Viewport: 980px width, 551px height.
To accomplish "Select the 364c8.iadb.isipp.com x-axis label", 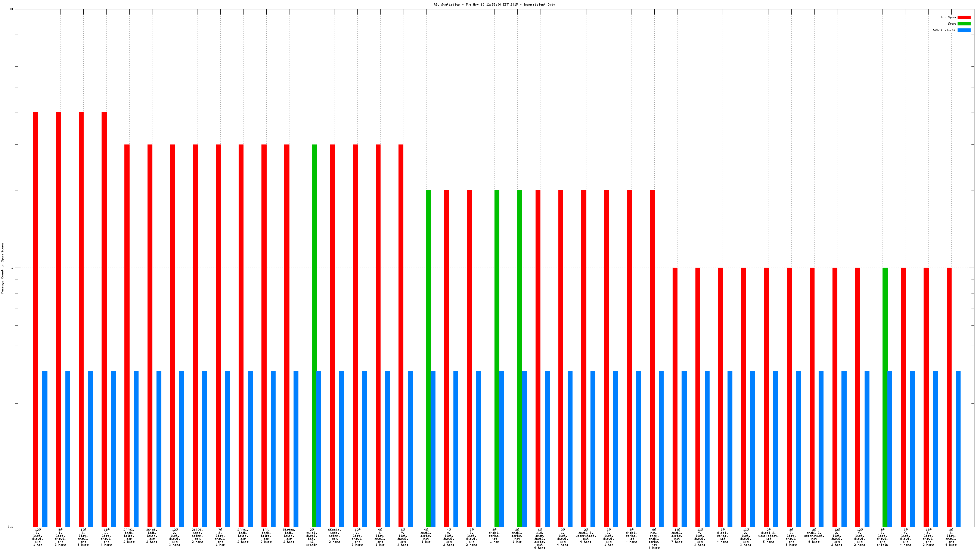I will [x=152, y=535].
